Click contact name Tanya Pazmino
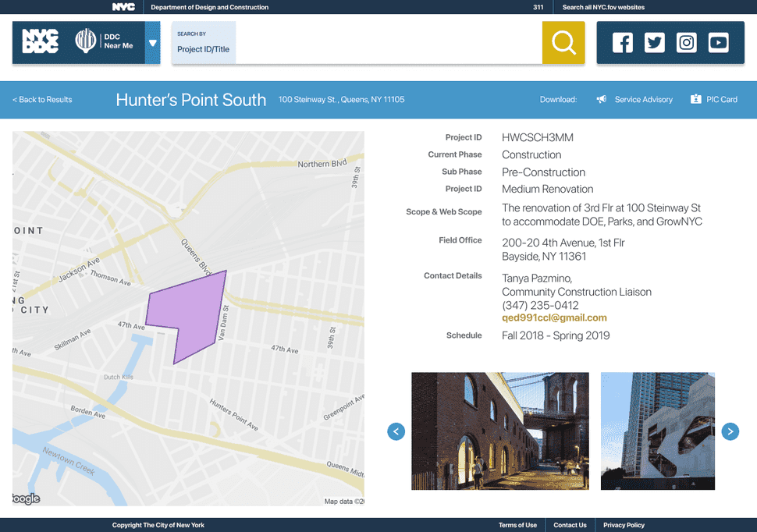This screenshot has height=532, width=757. [537, 278]
